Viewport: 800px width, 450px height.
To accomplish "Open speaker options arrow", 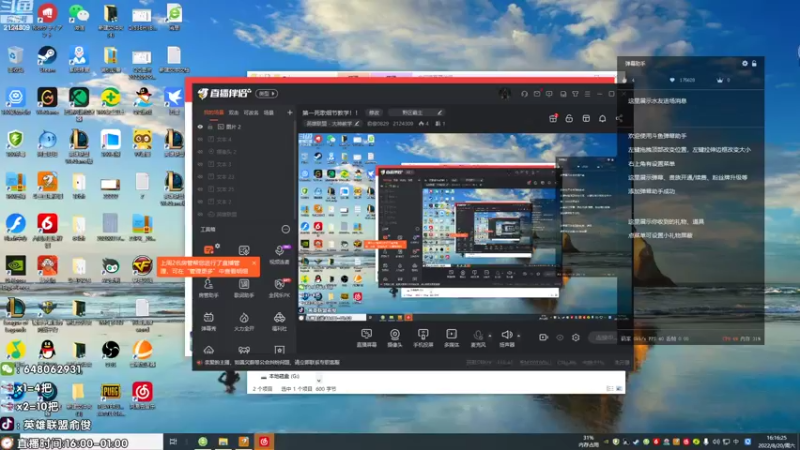I will (519, 336).
